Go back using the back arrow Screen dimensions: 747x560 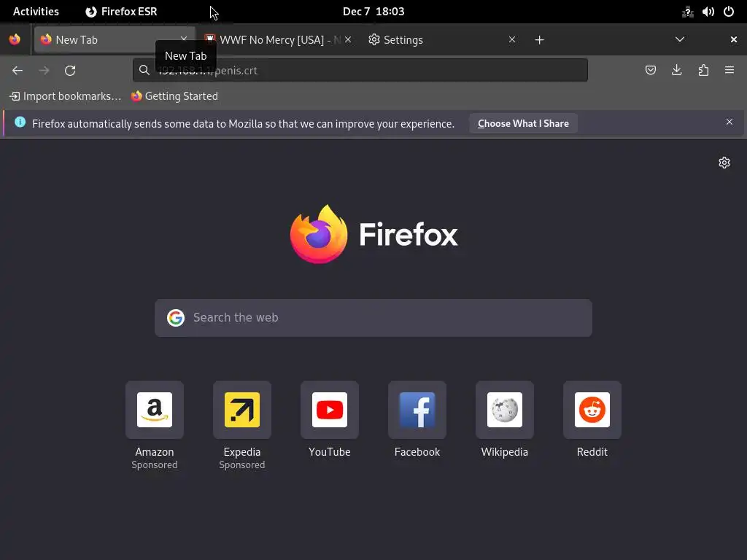18,71
